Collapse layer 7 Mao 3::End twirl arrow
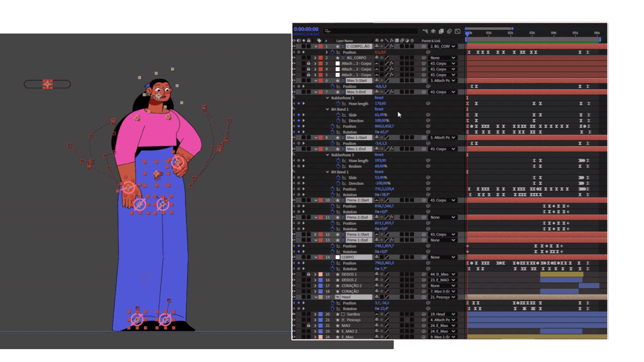 (316, 92)
